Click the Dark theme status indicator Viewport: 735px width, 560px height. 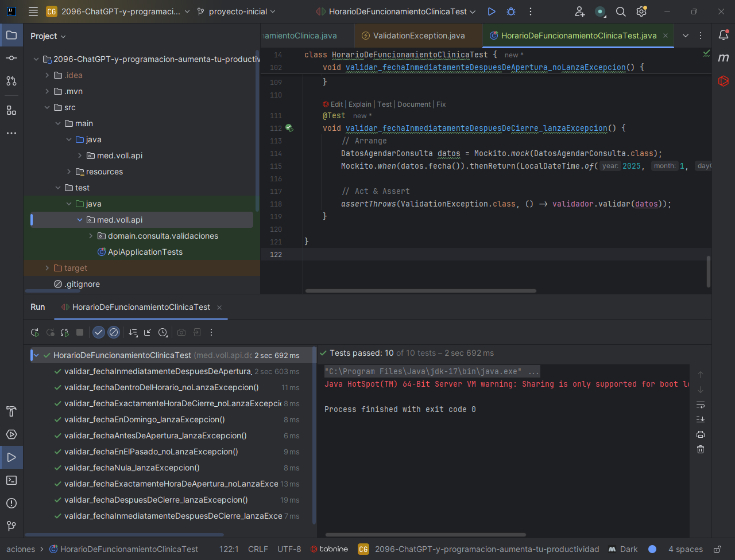623,549
